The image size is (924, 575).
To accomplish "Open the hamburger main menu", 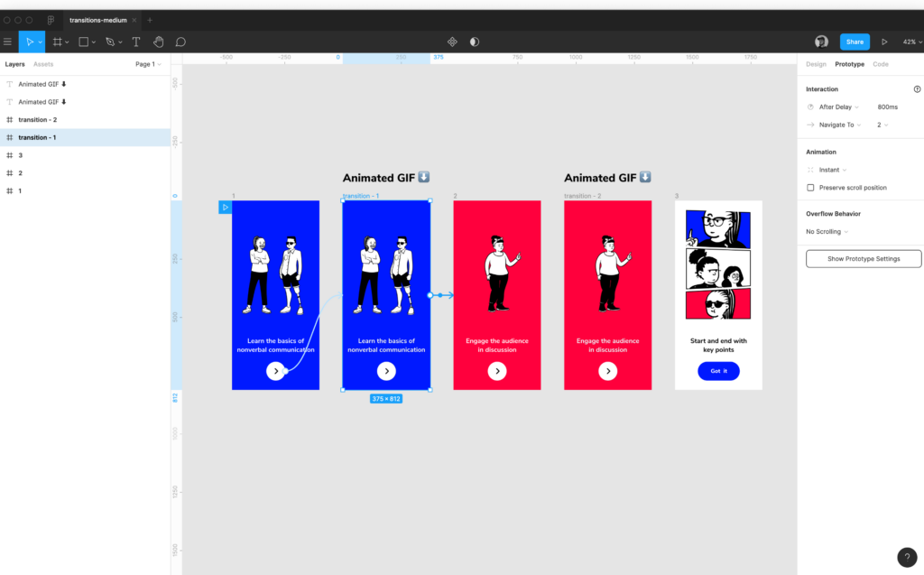I will click(x=8, y=42).
